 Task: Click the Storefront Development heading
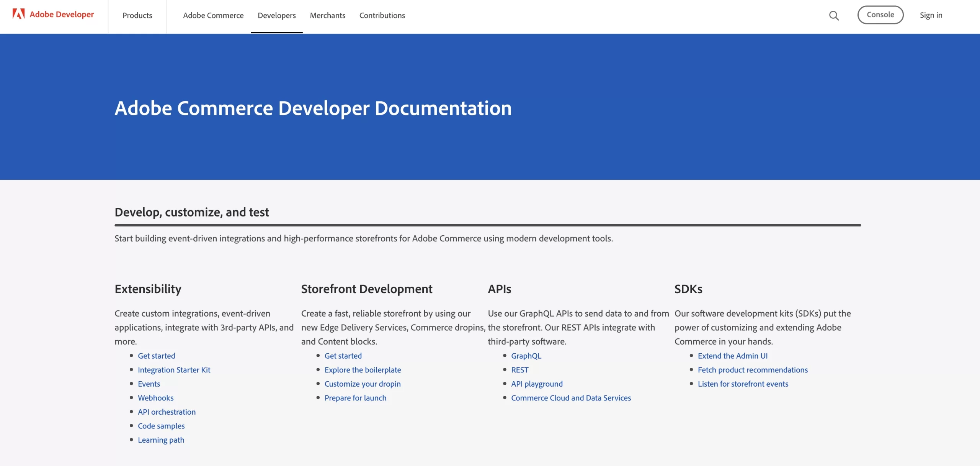tap(367, 289)
